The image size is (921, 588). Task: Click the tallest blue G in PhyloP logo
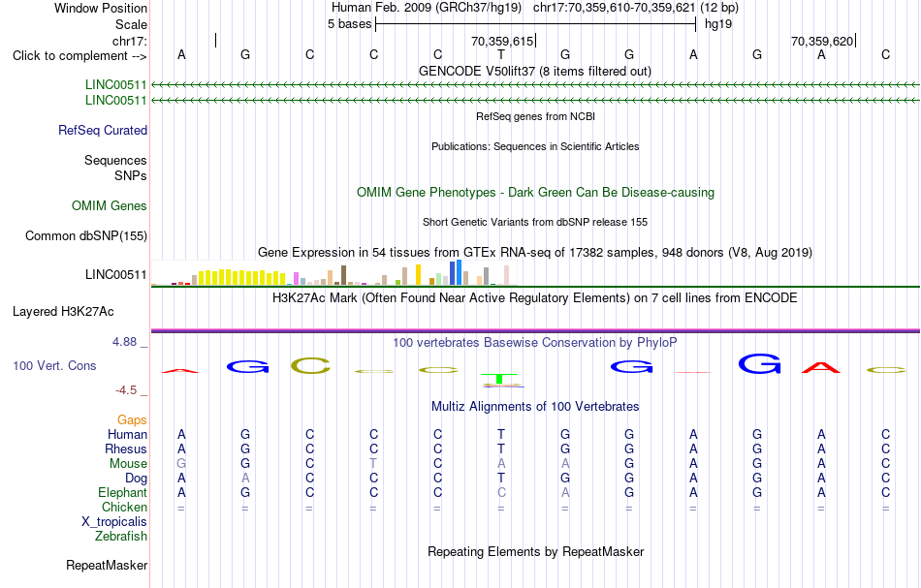(x=759, y=364)
